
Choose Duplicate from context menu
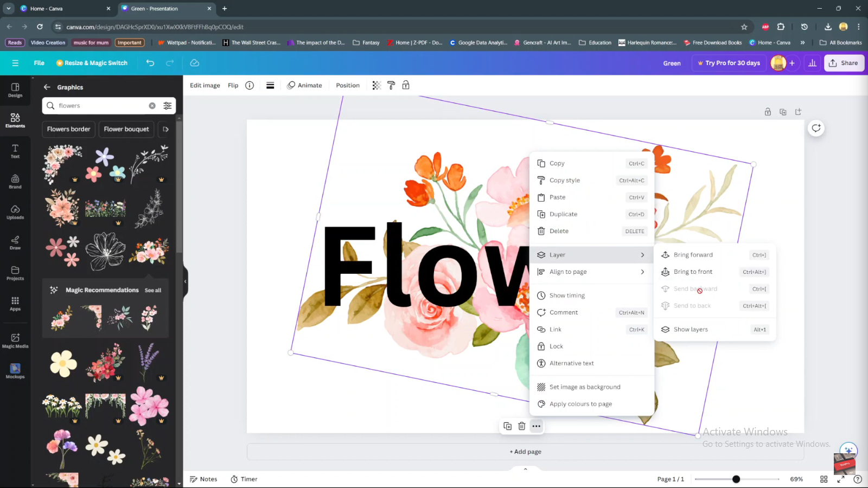(592, 214)
